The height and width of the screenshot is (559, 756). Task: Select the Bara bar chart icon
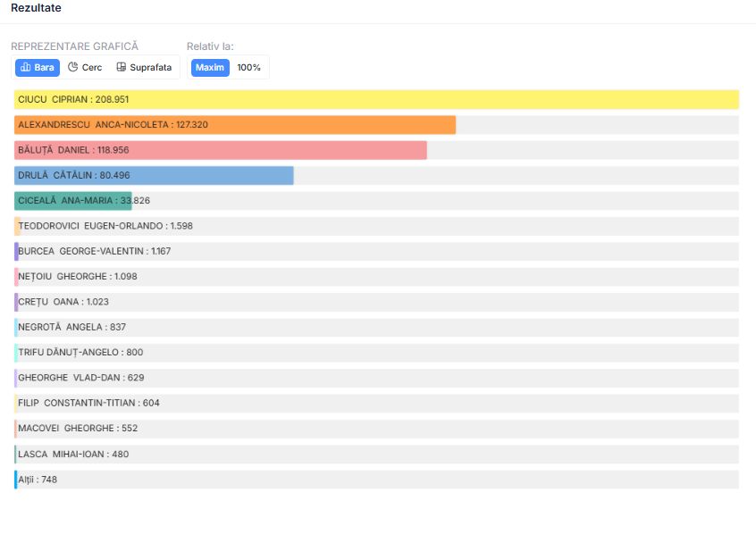tap(26, 68)
